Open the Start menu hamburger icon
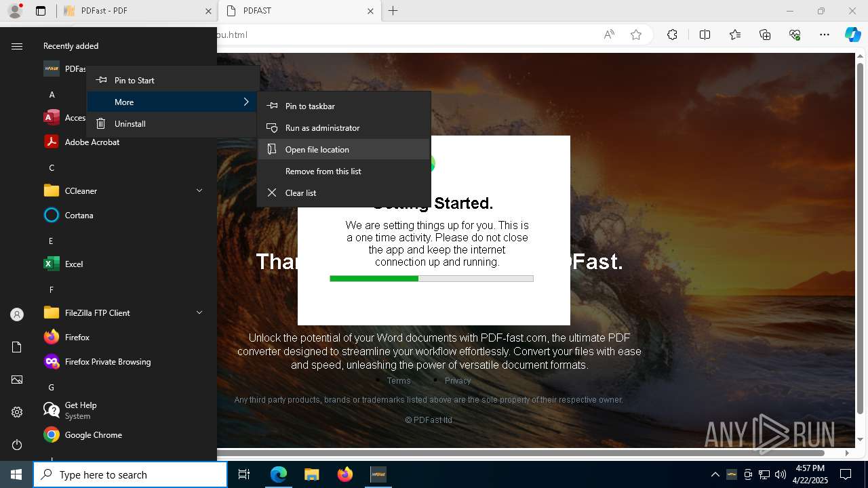The image size is (868, 488). [x=17, y=46]
